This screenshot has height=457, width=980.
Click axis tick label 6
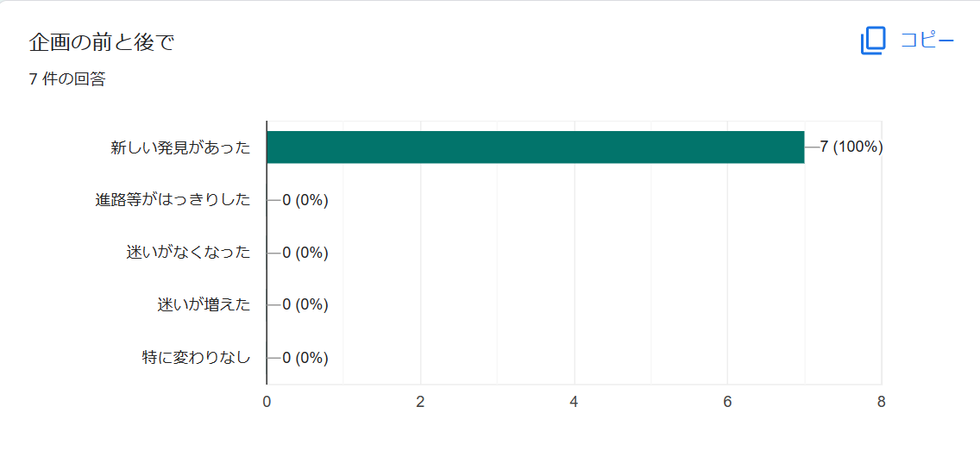coord(727,402)
